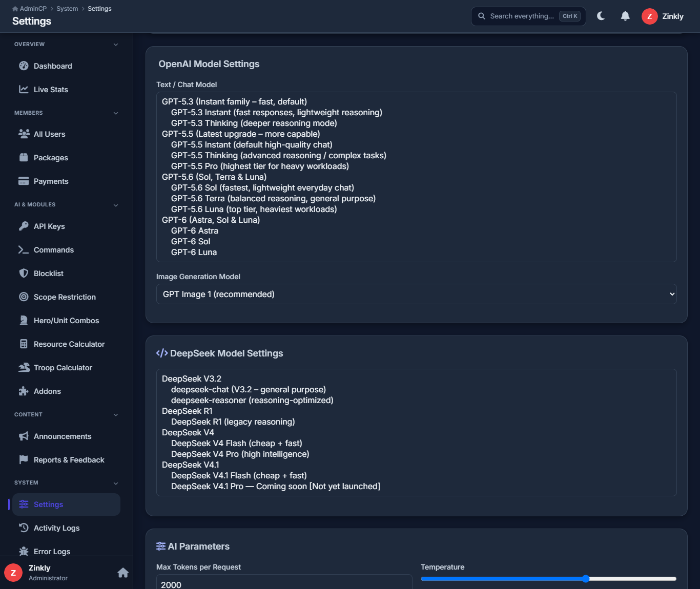700x589 pixels.
Task: Select DeepSeek V4 Flash option
Action: [x=237, y=443]
